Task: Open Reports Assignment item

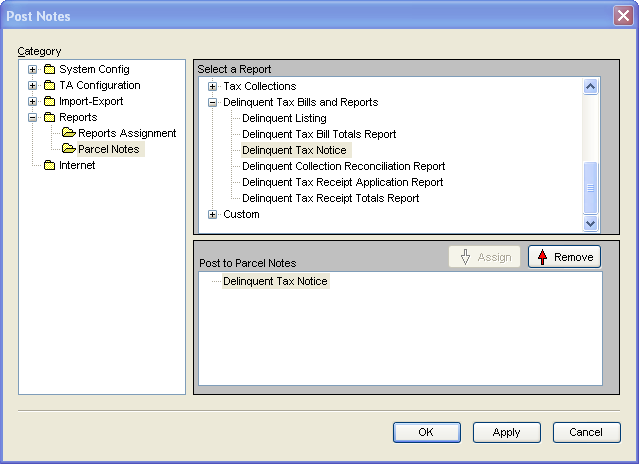Action: tap(127, 133)
